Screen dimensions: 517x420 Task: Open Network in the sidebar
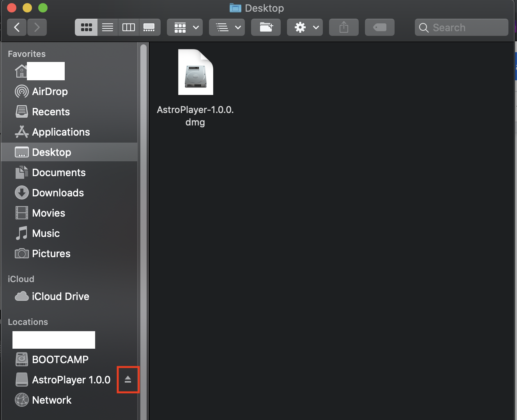pyautogui.click(x=69, y=400)
